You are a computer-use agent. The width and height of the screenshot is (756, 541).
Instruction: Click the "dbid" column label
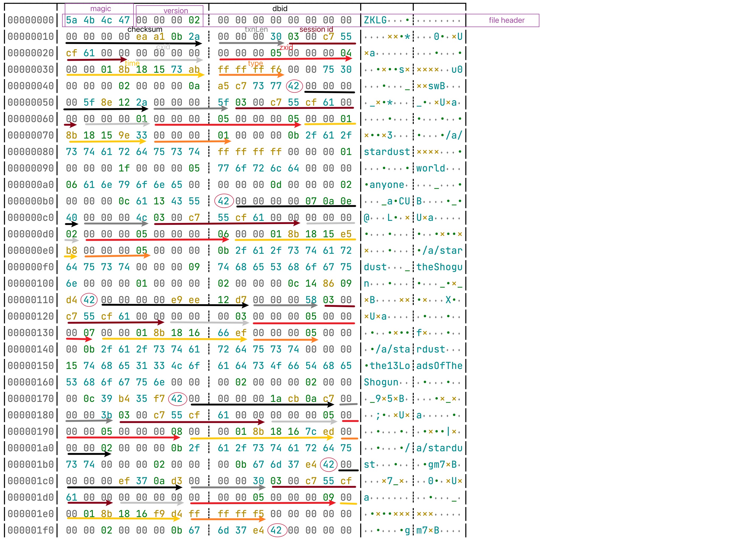click(280, 9)
